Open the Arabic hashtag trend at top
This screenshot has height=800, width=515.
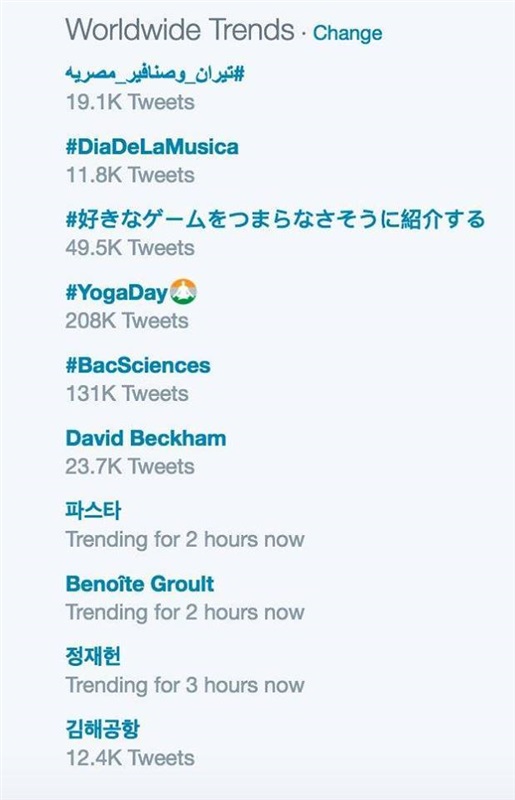click(x=155, y=74)
